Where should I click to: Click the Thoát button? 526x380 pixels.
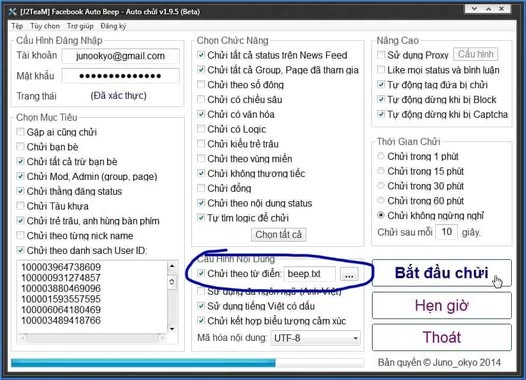click(442, 337)
